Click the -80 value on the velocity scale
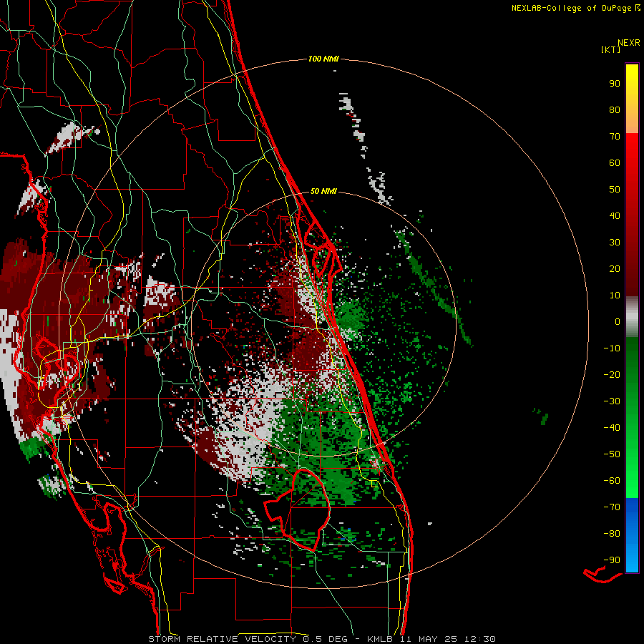644x644 pixels. click(612, 534)
